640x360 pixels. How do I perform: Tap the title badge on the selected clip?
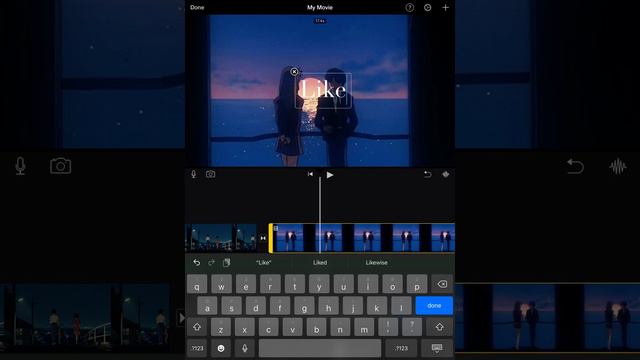coord(276,228)
